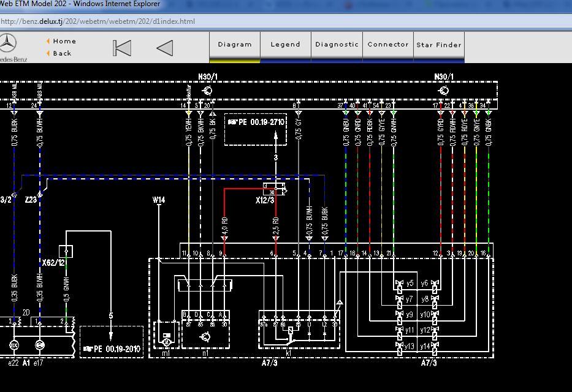Click the y14 solenoid valve symbol
The image size is (572, 392).
tap(435, 346)
